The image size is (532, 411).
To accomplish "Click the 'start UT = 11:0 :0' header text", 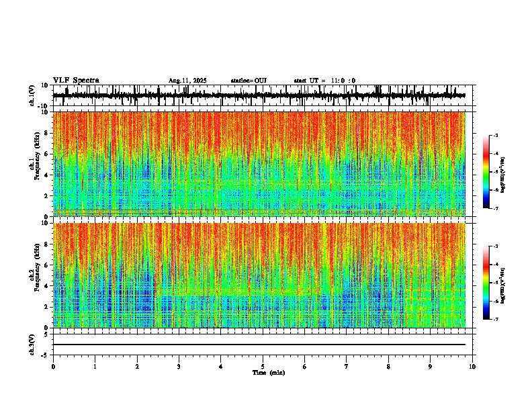I will pos(324,81).
